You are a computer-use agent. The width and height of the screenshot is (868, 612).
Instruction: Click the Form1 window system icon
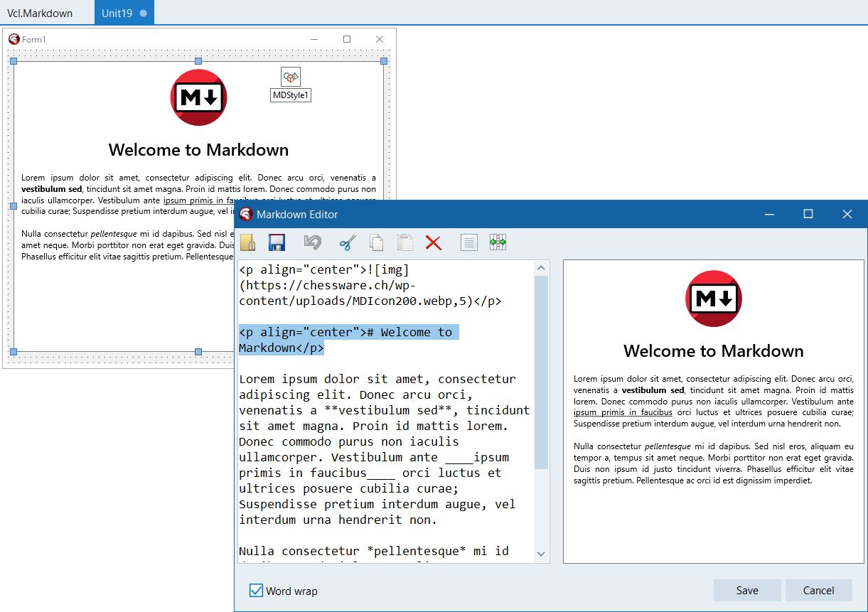[14, 39]
